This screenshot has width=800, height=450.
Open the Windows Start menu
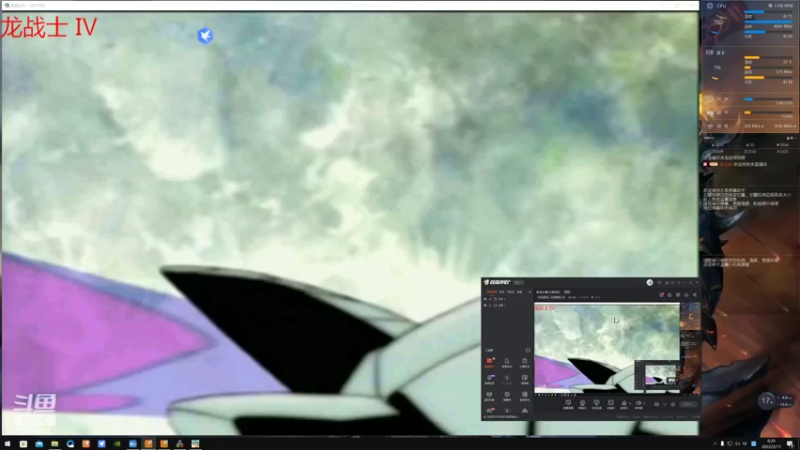click(x=7, y=444)
